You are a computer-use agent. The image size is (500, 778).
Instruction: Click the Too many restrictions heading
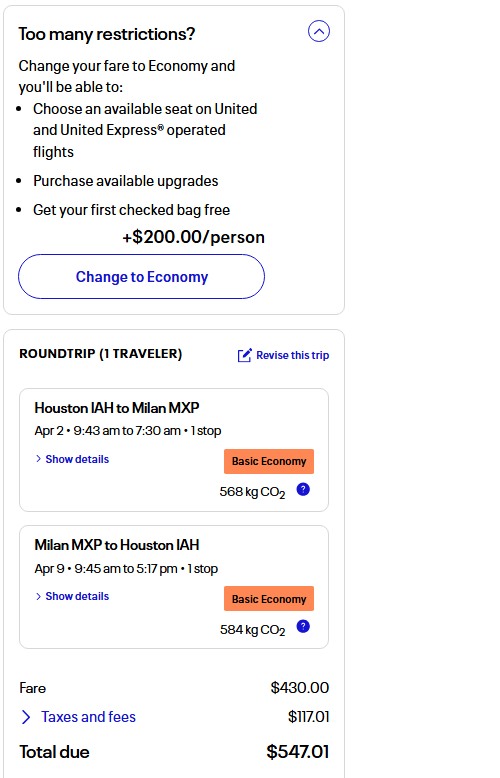[107, 34]
